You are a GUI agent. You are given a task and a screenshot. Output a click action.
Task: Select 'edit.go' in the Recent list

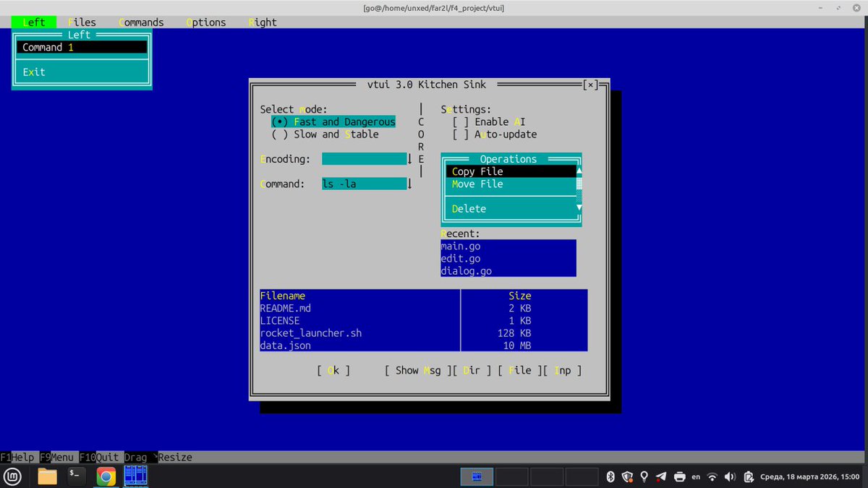pyautogui.click(x=509, y=258)
